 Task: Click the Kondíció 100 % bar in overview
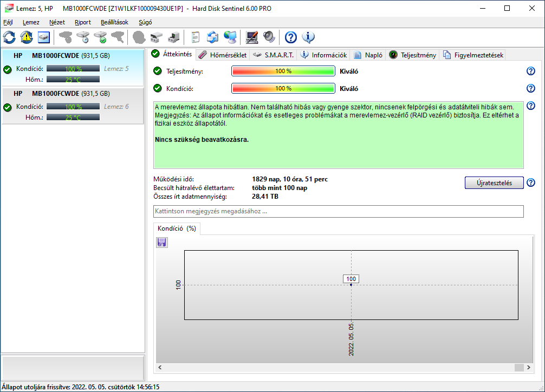pyautogui.click(x=283, y=88)
